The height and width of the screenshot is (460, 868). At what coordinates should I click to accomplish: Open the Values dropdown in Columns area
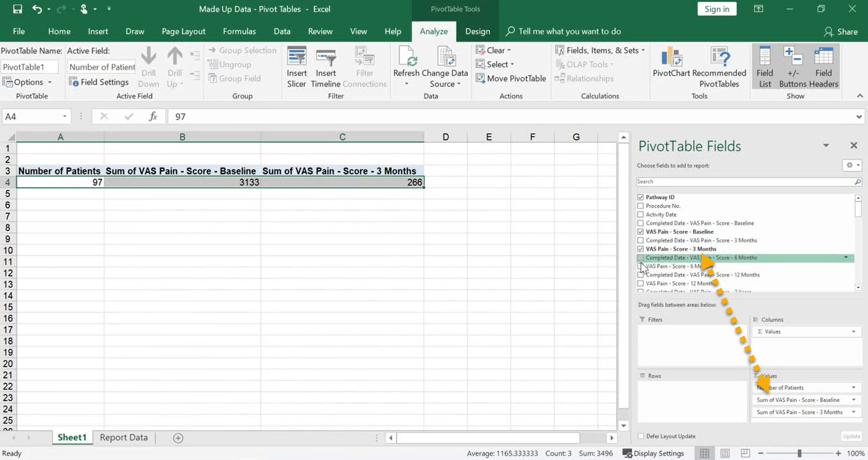[x=854, y=332]
